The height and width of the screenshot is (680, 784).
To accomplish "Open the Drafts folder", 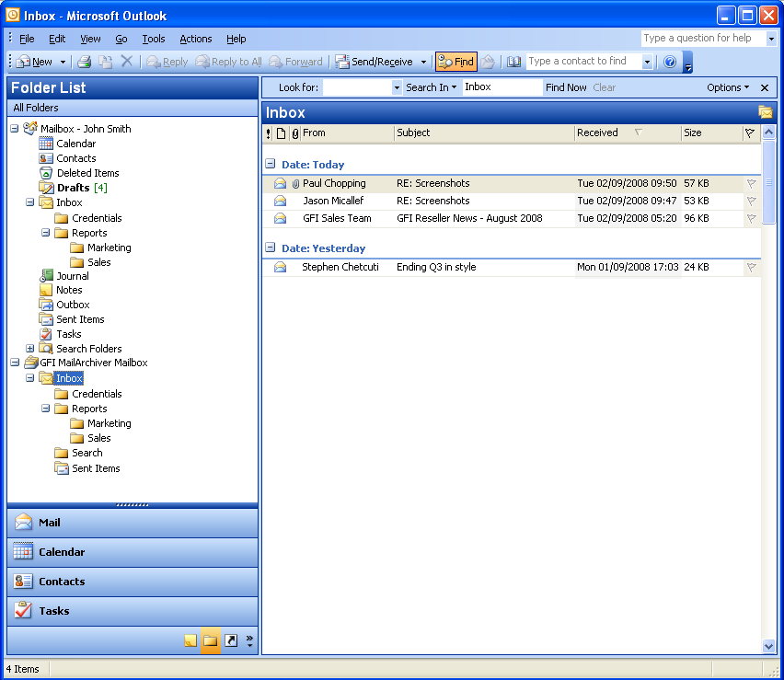I will point(73,188).
